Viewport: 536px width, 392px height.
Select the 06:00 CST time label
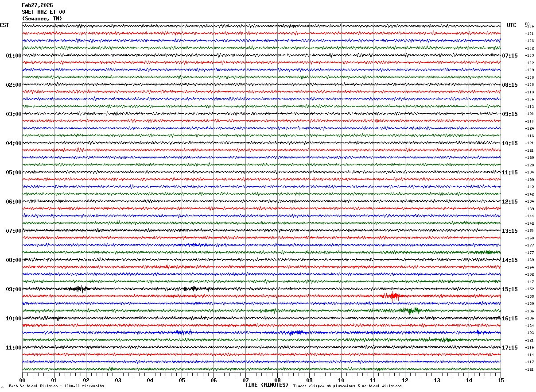(x=14, y=202)
